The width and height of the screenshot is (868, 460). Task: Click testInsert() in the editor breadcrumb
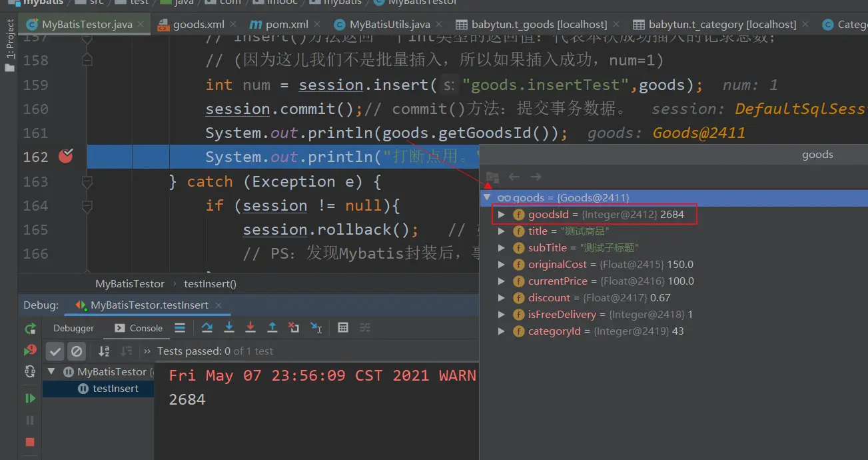point(210,283)
